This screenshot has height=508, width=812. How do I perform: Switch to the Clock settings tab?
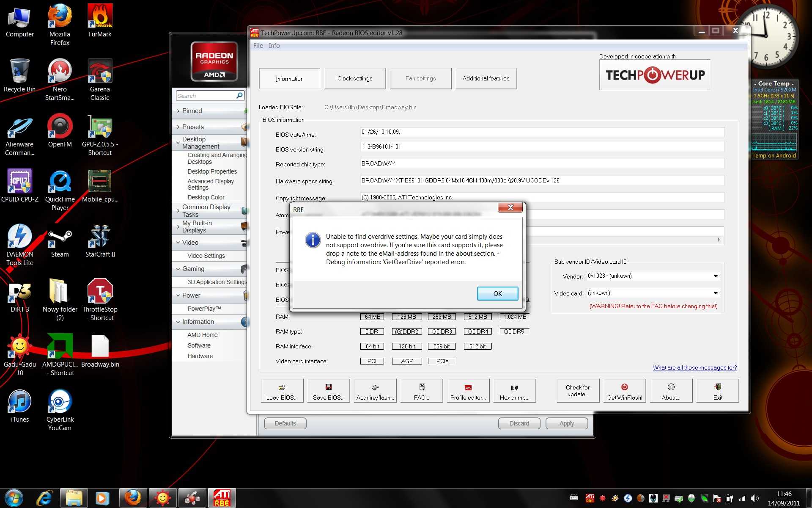point(355,78)
